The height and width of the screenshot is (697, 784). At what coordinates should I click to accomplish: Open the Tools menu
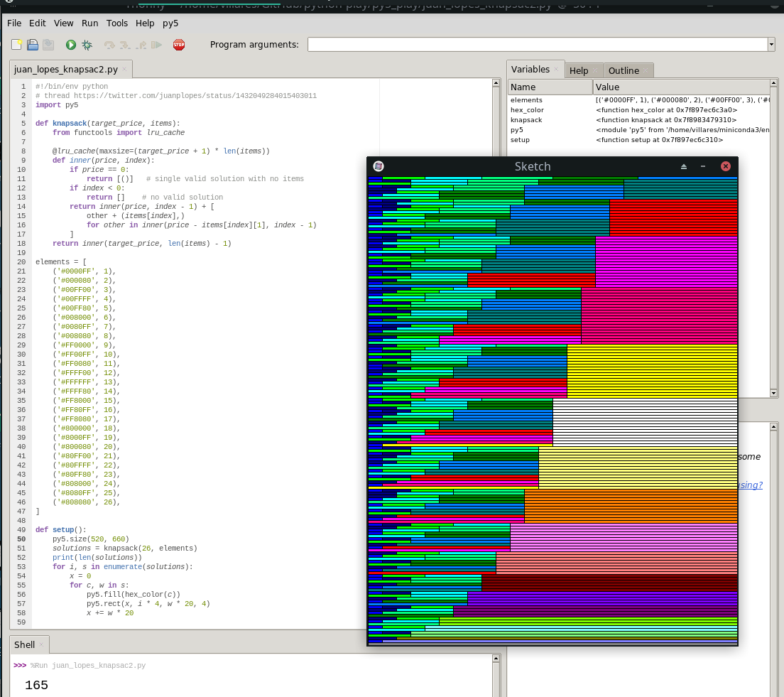(x=116, y=23)
